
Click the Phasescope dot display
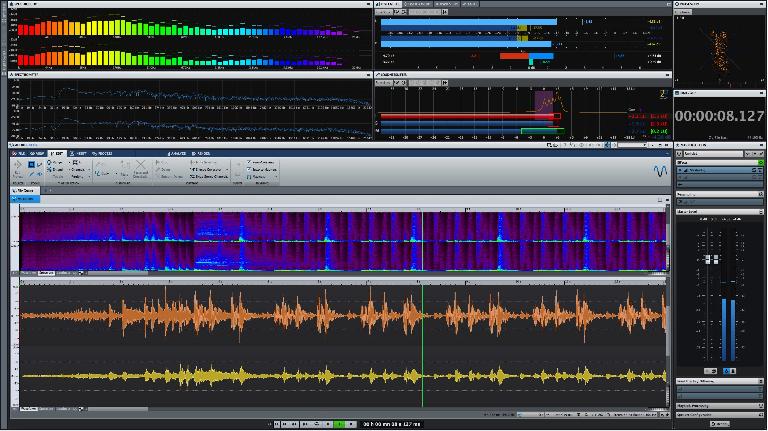click(720, 51)
